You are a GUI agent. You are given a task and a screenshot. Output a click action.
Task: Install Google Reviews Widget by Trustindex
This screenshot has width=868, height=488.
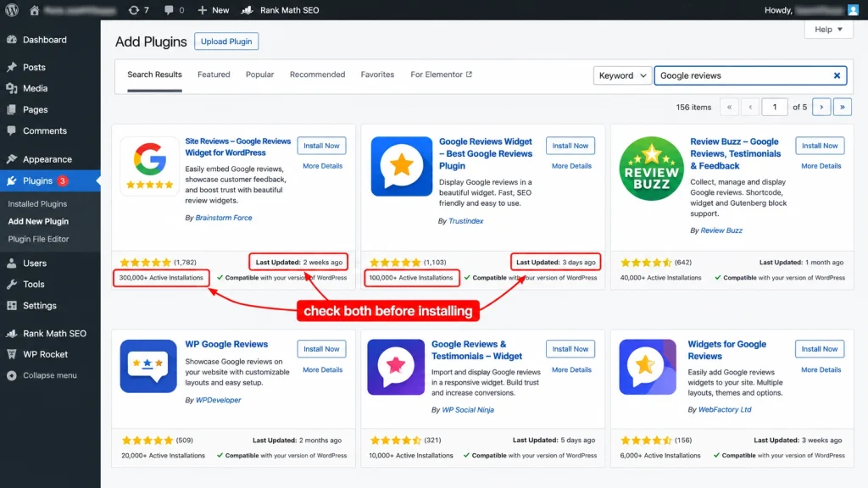click(570, 146)
